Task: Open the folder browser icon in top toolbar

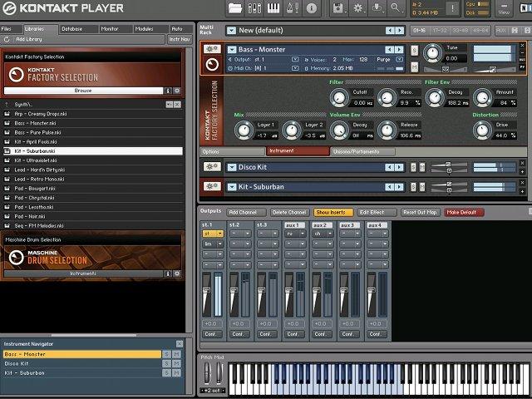Action: click(x=235, y=7)
